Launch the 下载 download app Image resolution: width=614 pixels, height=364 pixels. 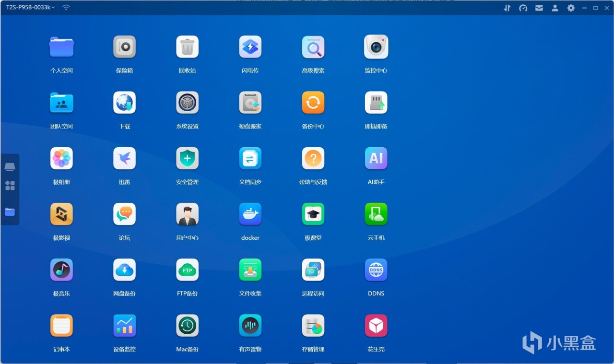coord(124,103)
